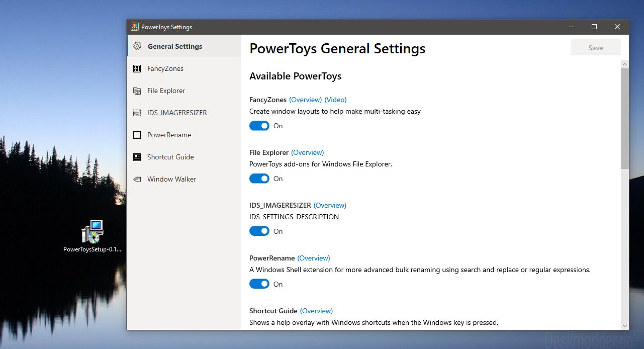
Task: Open the IDS_IMAGERESIZER settings page
Action: tap(184, 113)
